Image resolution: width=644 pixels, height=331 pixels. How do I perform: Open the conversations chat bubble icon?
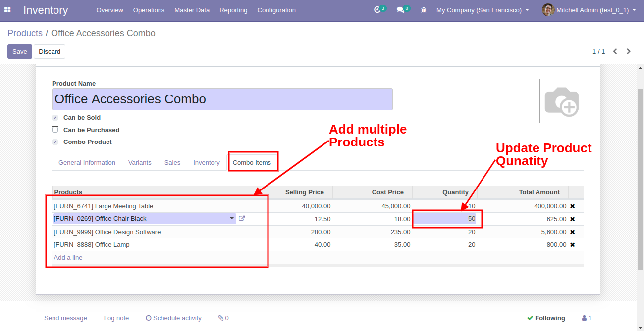[400, 10]
